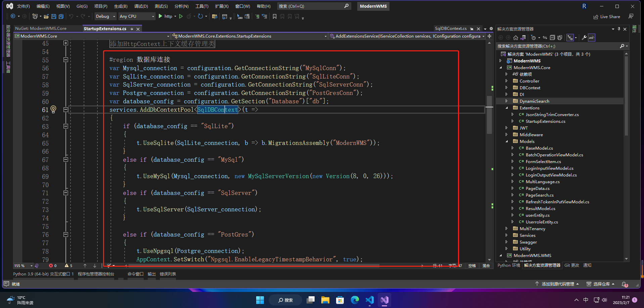Image resolution: width=644 pixels, height=308 pixels.
Task: Click the Show All Files icon
Action: click(x=560, y=38)
